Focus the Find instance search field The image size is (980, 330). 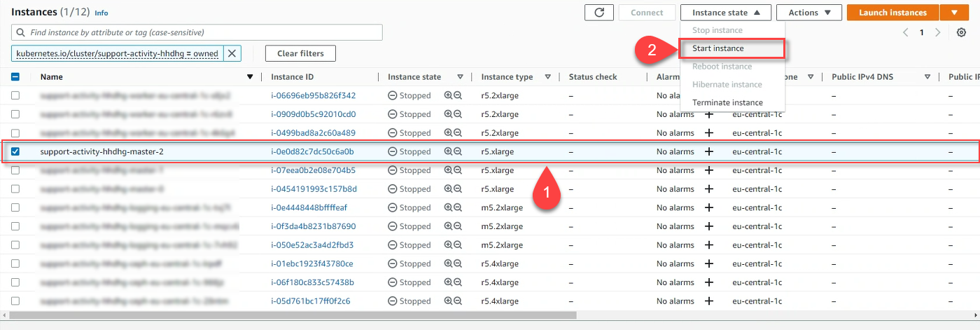[x=203, y=32]
